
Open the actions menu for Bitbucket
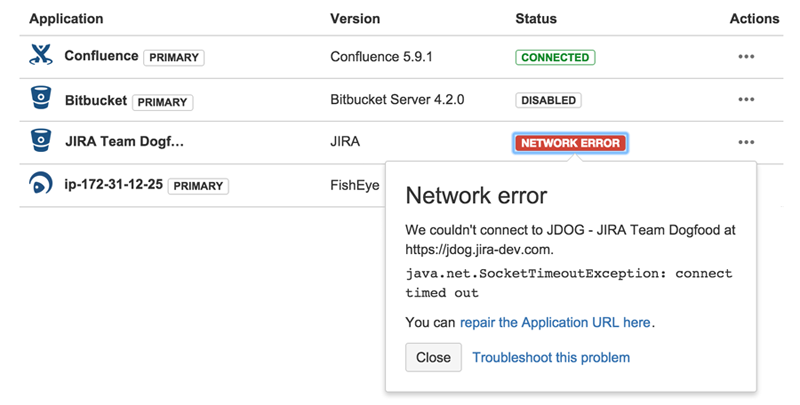click(746, 99)
